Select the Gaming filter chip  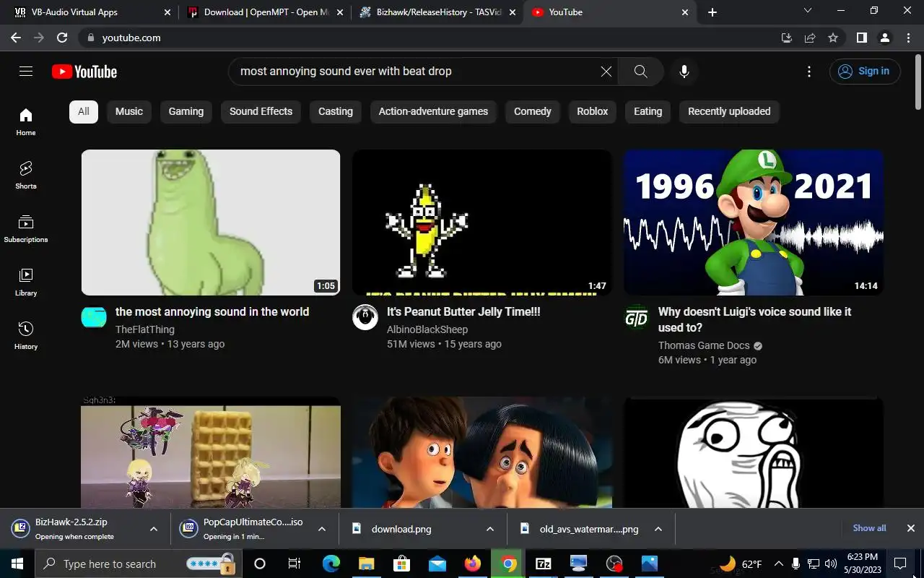pos(186,111)
